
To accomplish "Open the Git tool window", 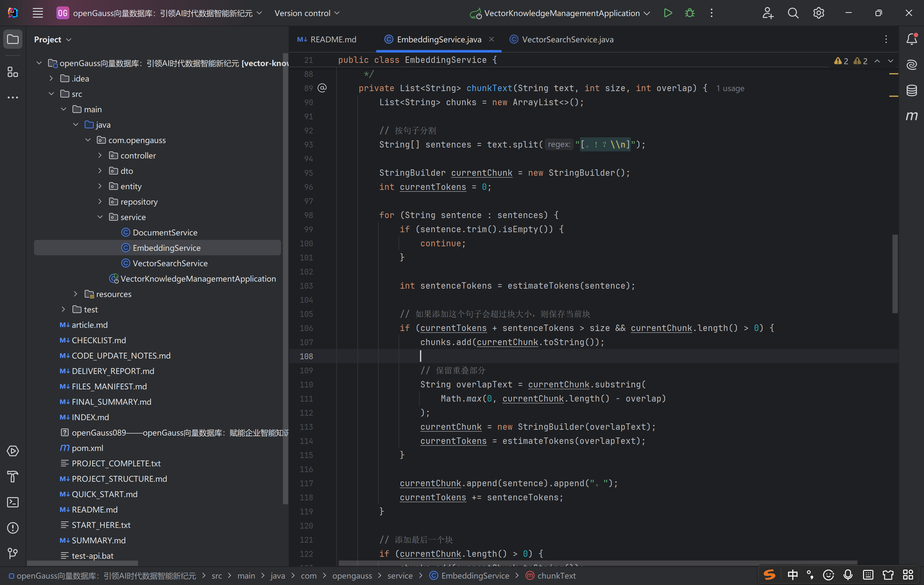I will (x=13, y=553).
